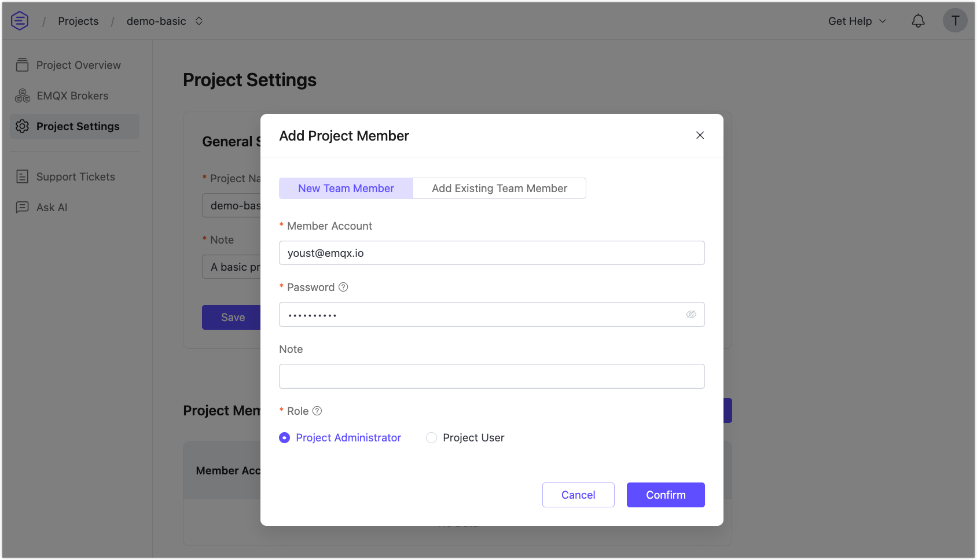Click the Ask AI chat icon
Image resolution: width=977 pixels, height=560 pixels.
point(23,207)
